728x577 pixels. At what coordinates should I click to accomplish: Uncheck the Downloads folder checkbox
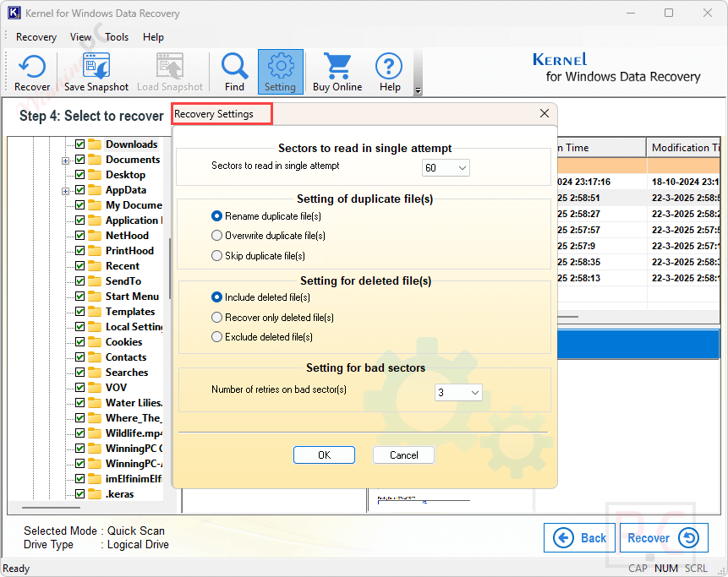[x=79, y=144]
